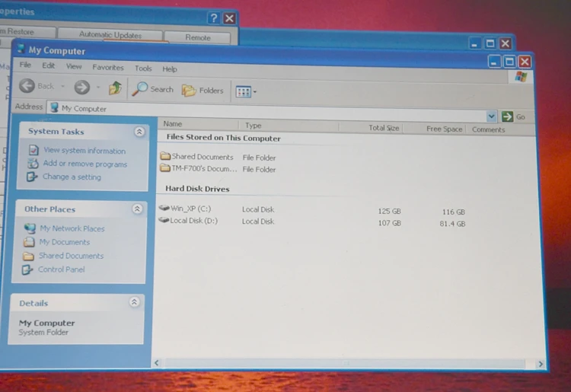Click the Add or remove programs link

coord(85,164)
